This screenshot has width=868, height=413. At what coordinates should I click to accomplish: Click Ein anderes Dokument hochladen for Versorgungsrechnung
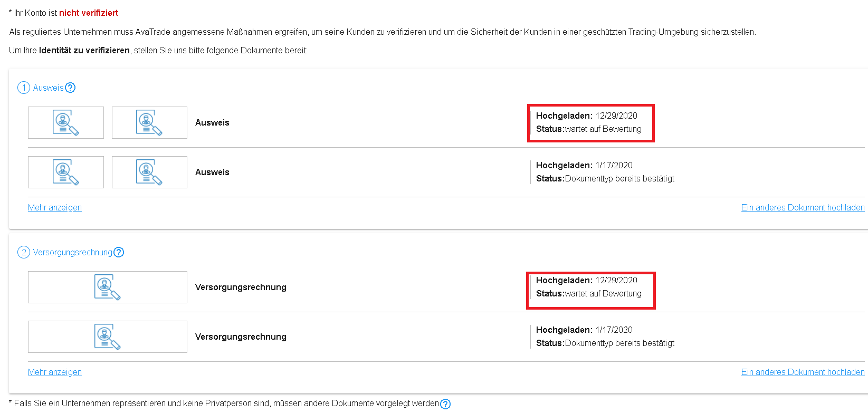(x=803, y=372)
